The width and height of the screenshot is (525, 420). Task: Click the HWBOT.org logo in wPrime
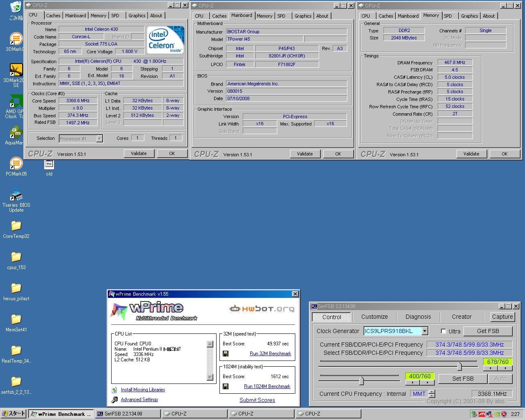262,309
